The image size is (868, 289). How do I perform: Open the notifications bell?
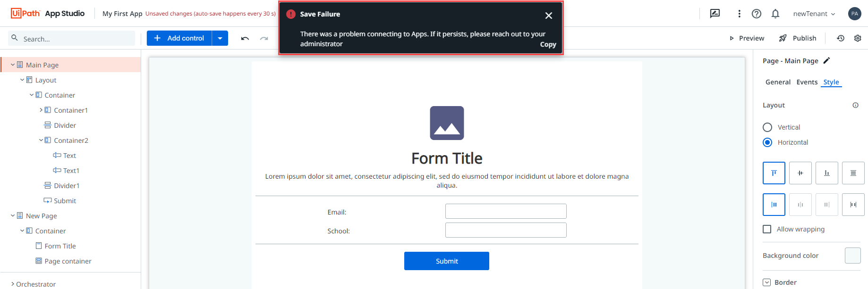coord(775,14)
